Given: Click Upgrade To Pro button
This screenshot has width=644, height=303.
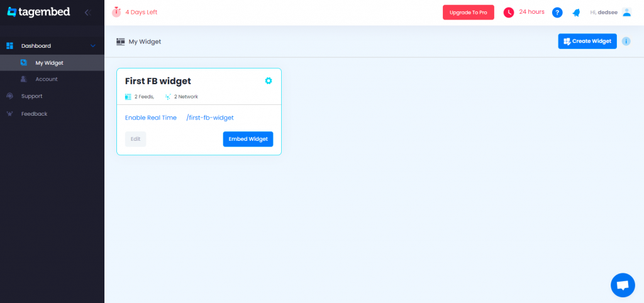Looking at the screenshot, I should (468, 13).
